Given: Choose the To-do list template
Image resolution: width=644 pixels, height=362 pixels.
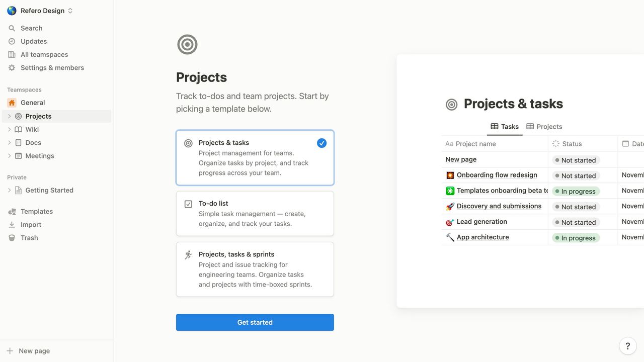Looking at the screenshot, I should (255, 213).
